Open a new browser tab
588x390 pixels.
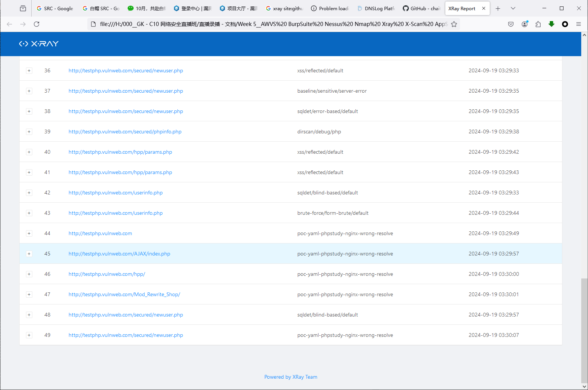tap(498, 8)
